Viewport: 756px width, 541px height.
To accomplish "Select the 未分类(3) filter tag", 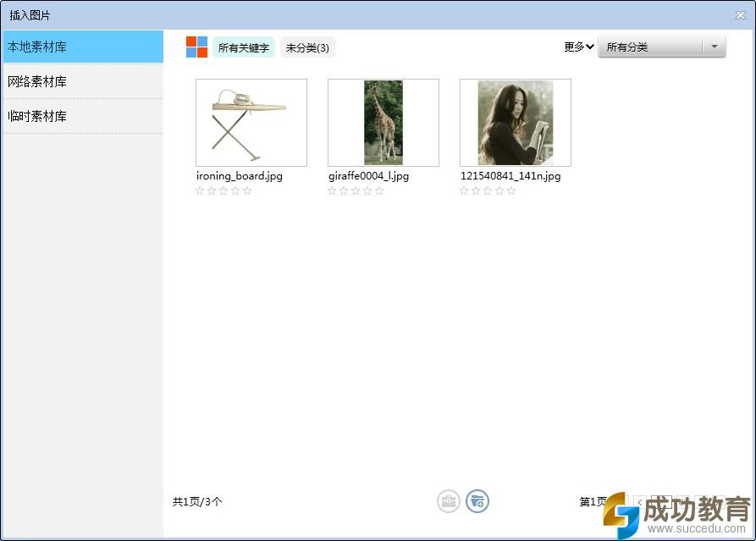I will point(307,48).
